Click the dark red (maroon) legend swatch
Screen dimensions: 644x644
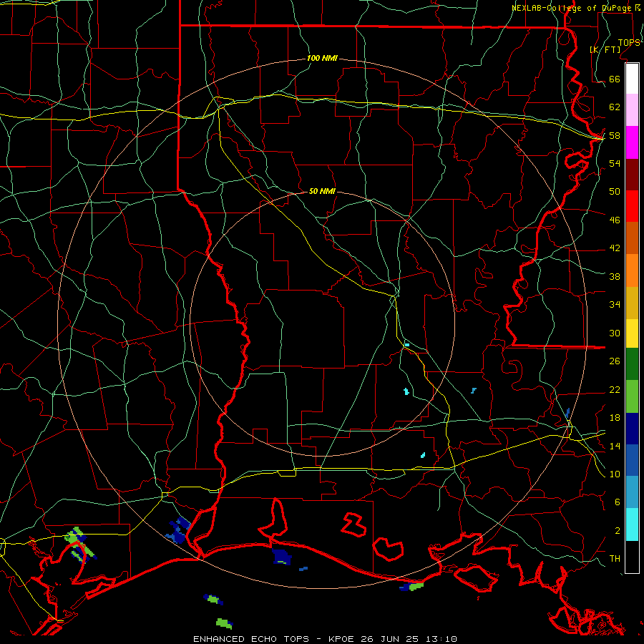(632, 175)
